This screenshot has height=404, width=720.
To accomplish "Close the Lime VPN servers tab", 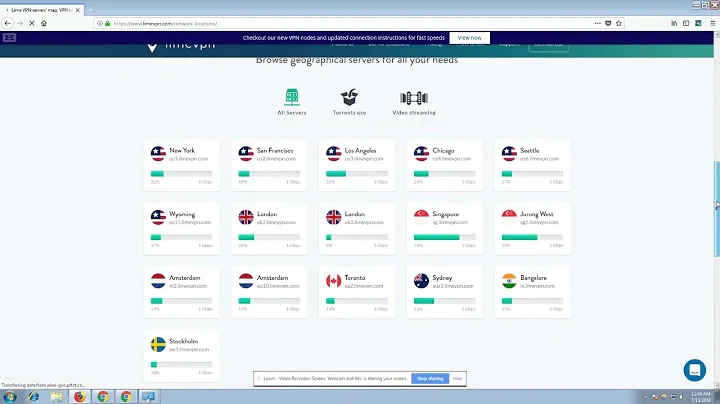I will [78, 10].
